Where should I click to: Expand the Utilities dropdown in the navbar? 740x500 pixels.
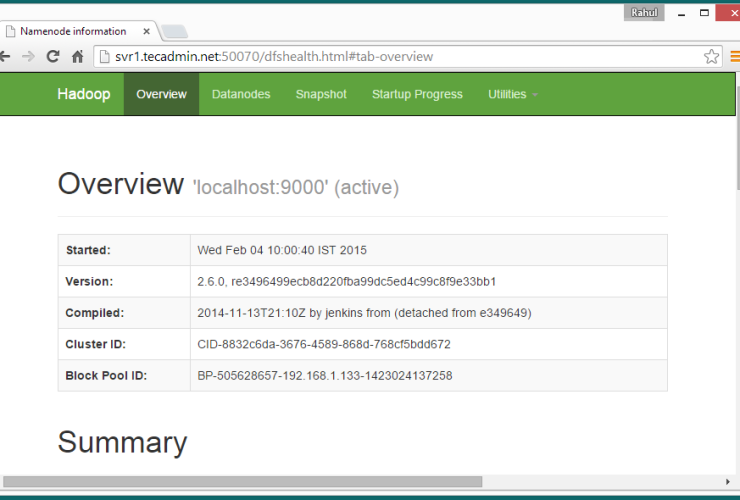pyautogui.click(x=512, y=94)
